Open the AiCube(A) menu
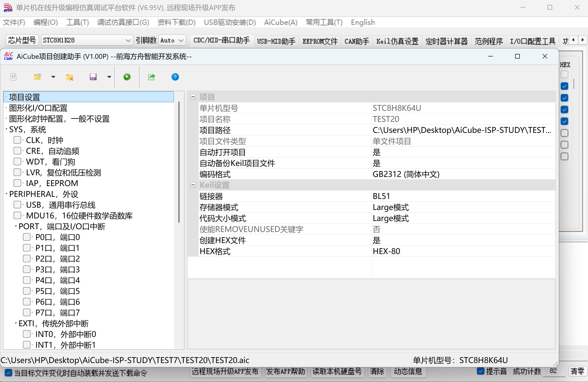Viewport: 588px width, 382px height. coord(281,22)
